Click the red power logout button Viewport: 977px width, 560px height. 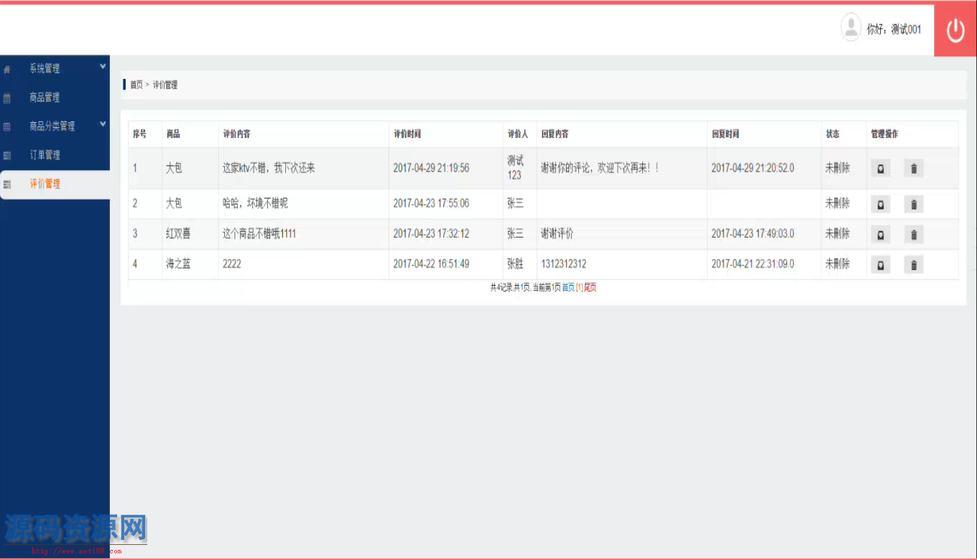tap(955, 31)
